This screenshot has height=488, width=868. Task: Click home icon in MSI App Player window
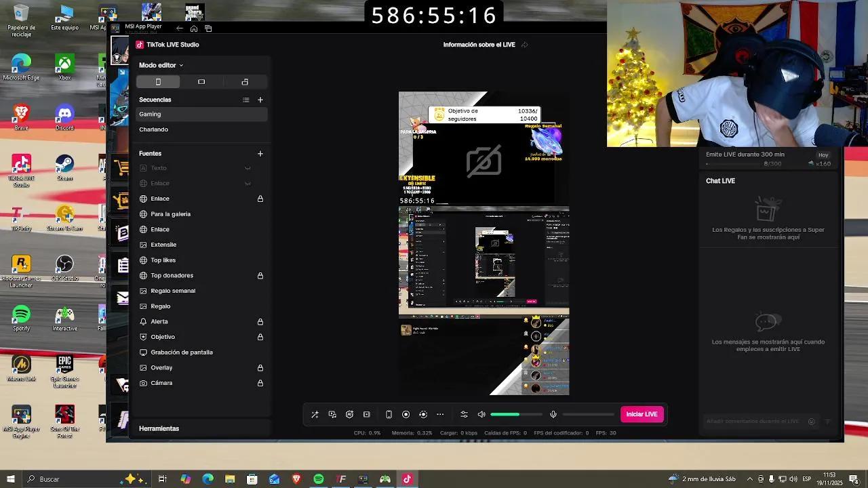coord(194,28)
